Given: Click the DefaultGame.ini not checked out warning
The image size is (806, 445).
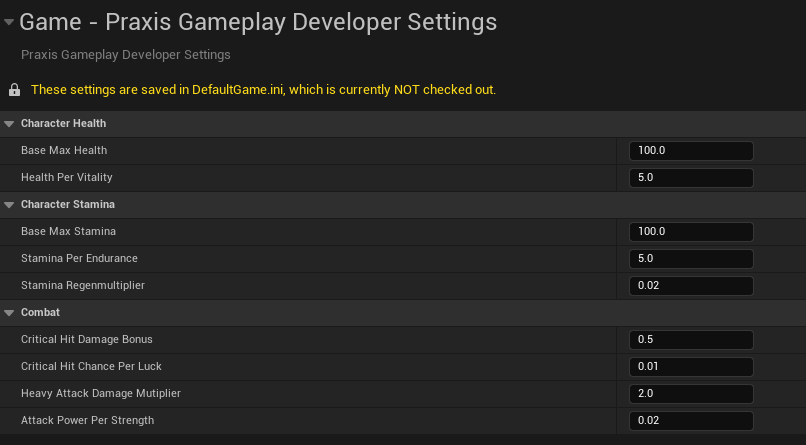Looking at the screenshot, I should coord(263,90).
